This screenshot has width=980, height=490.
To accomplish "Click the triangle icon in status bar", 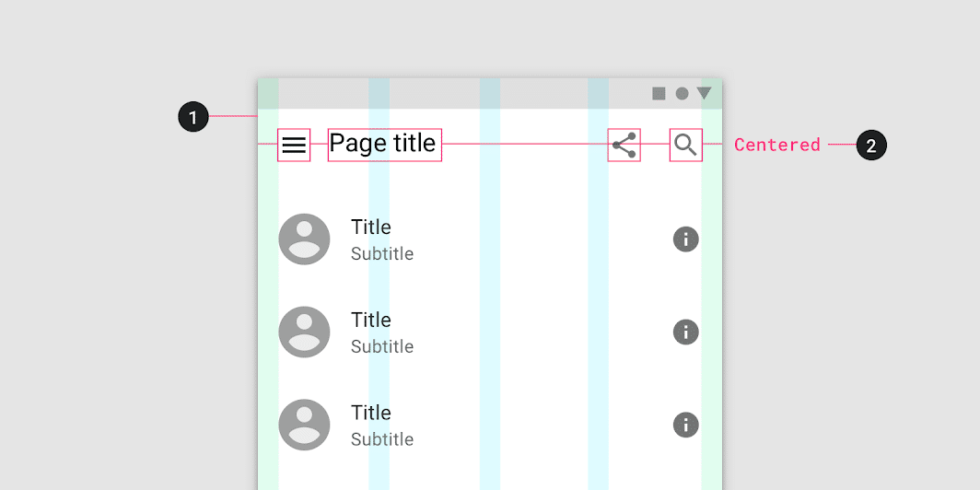I will click(705, 94).
